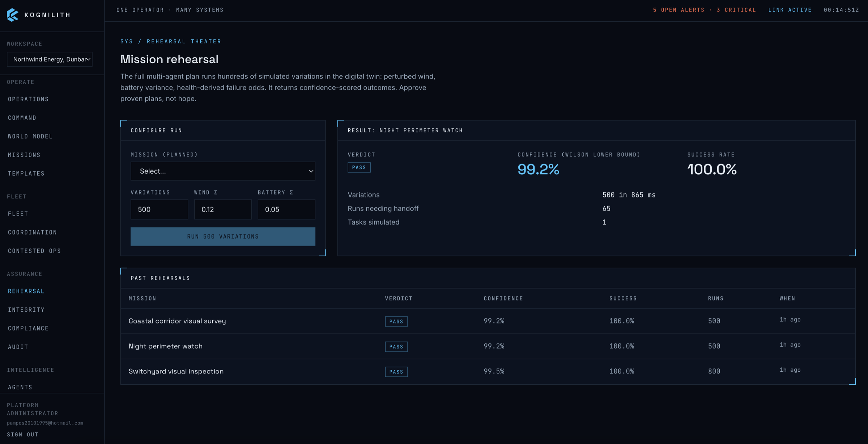Open Contested Ops

34,251
